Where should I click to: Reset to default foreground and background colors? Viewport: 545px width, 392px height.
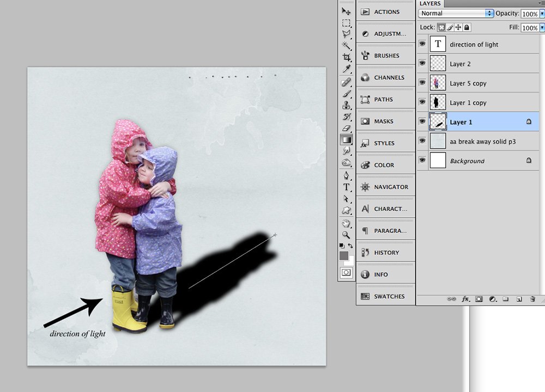pyautogui.click(x=342, y=246)
